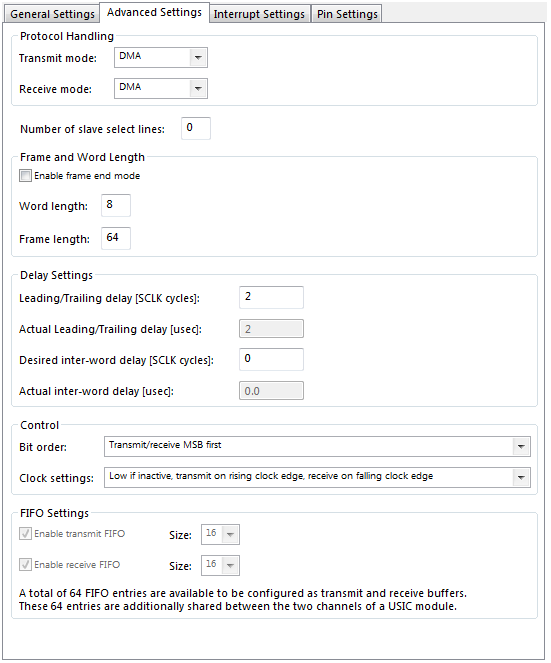551x663 pixels.
Task: Enable frame end mode checkbox
Action: pyautogui.click(x=25, y=175)
